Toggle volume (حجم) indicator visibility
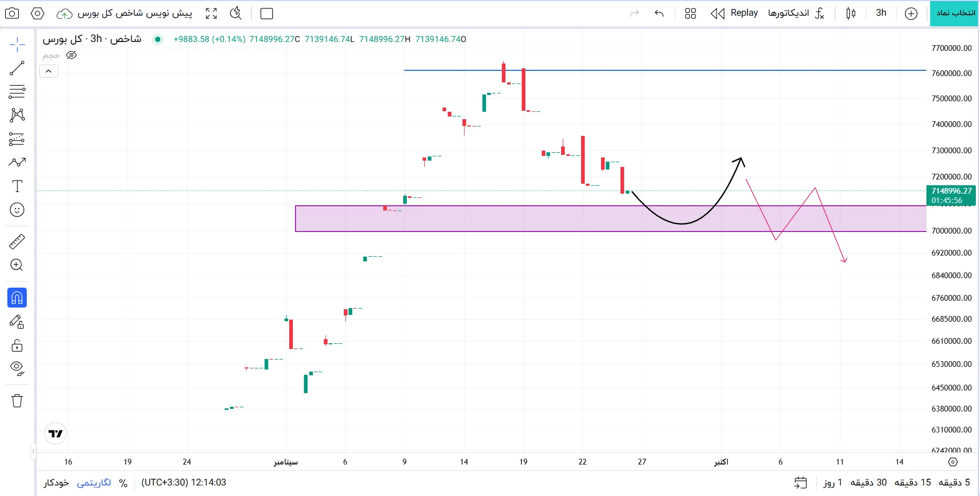980x496 pixels. [x=71, y=55]
